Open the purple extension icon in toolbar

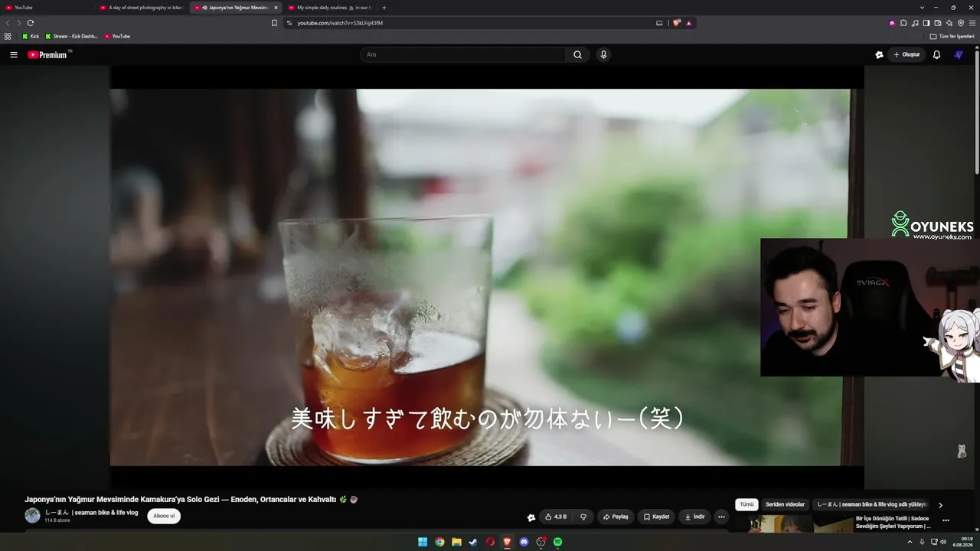click(x=892, y=23)
